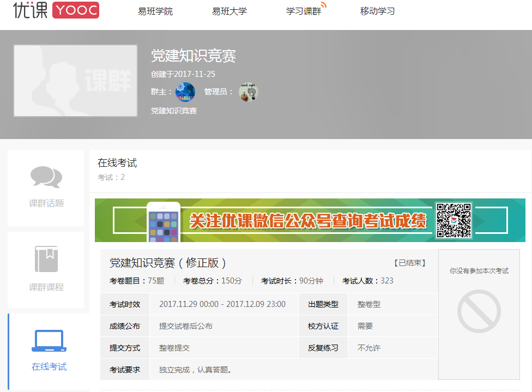Screen dimensions: 532x392
Task: Click the 管理员 avatar icon
Action: click(x=249, y=92)
